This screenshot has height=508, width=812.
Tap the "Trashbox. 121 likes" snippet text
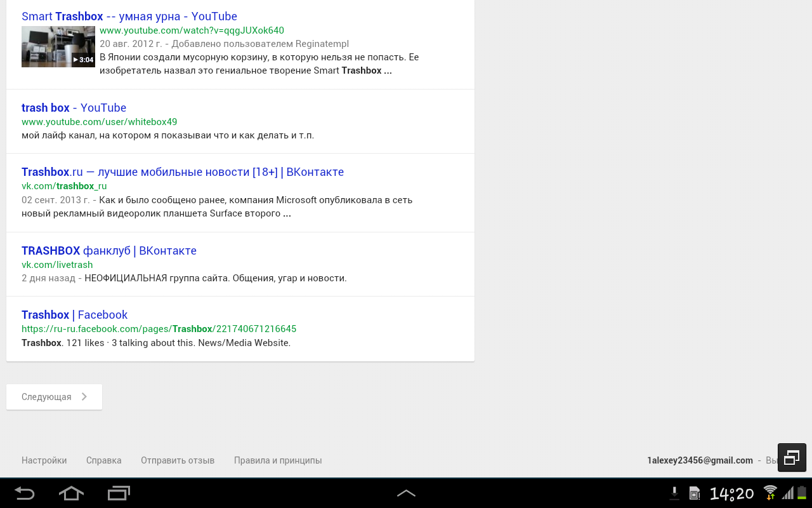156,343
